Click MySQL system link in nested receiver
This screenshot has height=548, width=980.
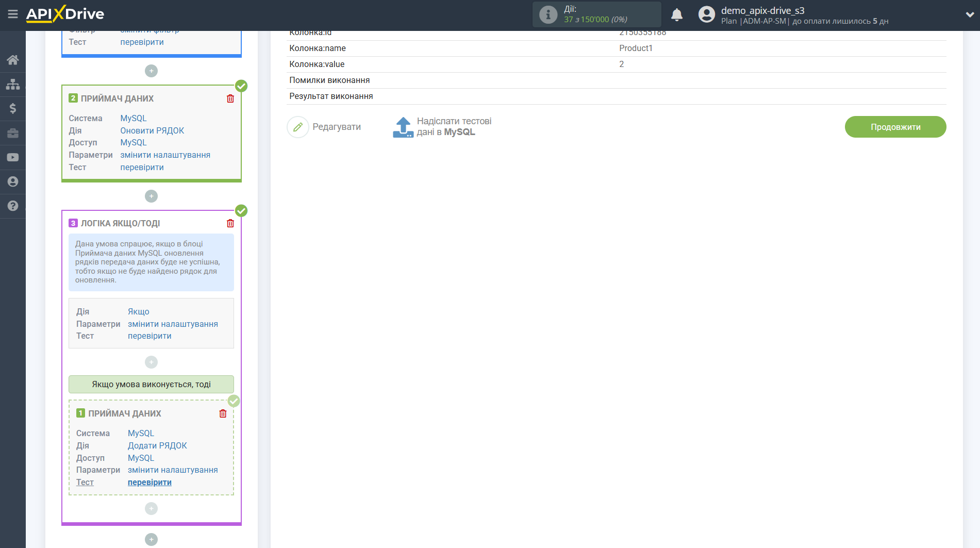(141, 433)
